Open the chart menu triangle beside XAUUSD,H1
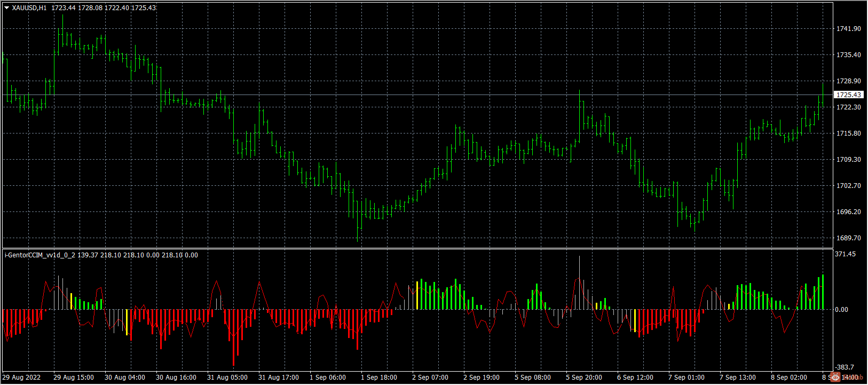Screen dimensions: 868x385 (x=6, y=8)
